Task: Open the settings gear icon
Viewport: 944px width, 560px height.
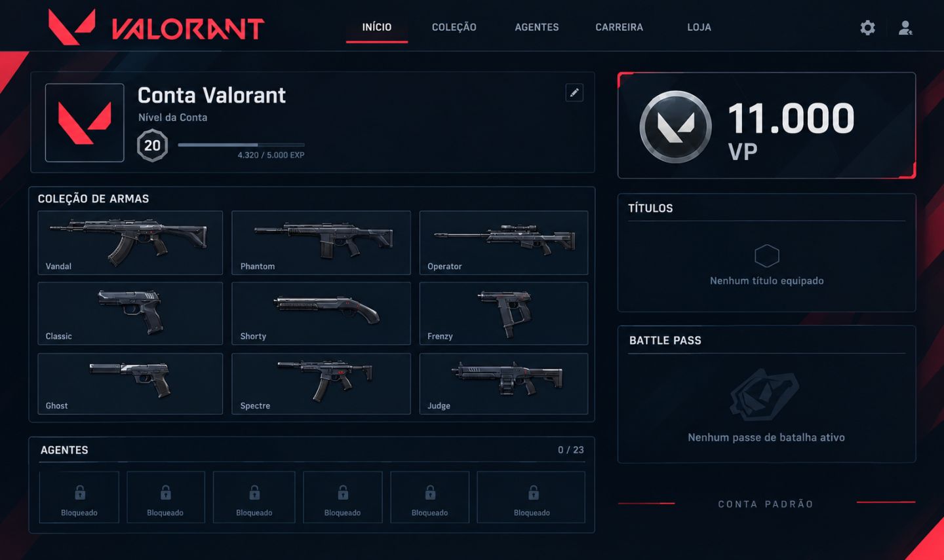Action: tap(867, 28)
